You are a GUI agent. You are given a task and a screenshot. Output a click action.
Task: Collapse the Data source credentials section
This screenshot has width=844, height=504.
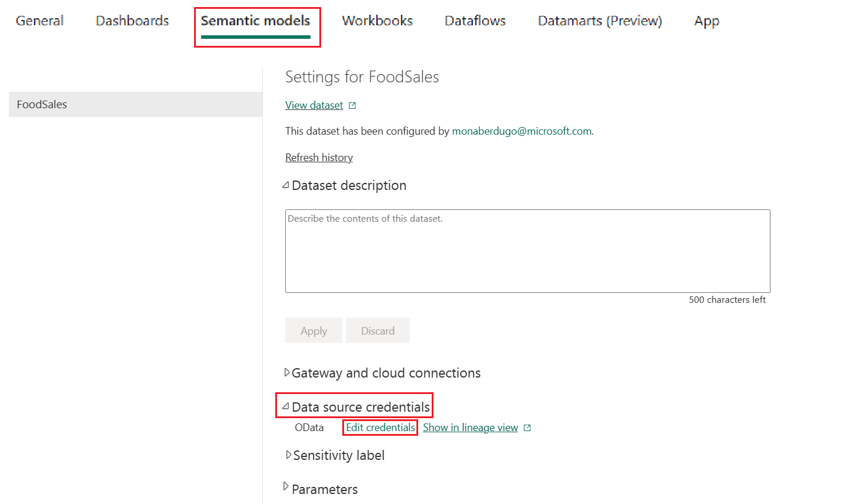285,405
